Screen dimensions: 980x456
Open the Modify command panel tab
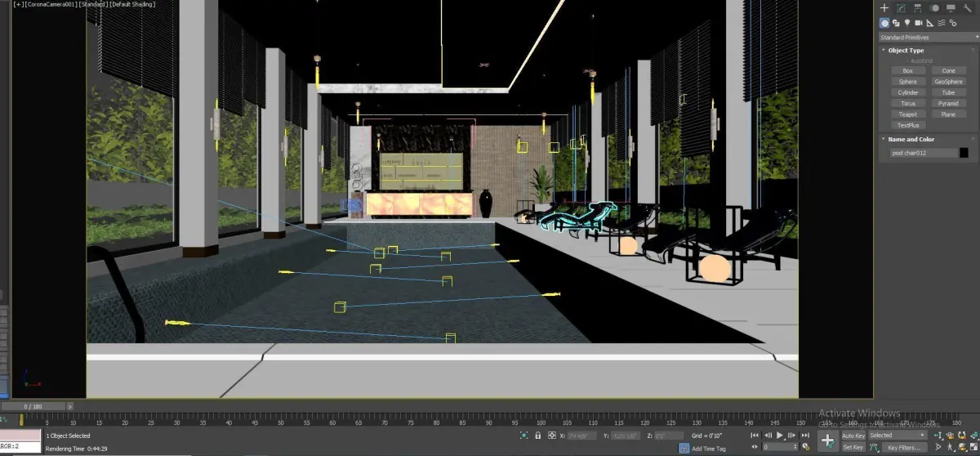(x=901, y=8)
